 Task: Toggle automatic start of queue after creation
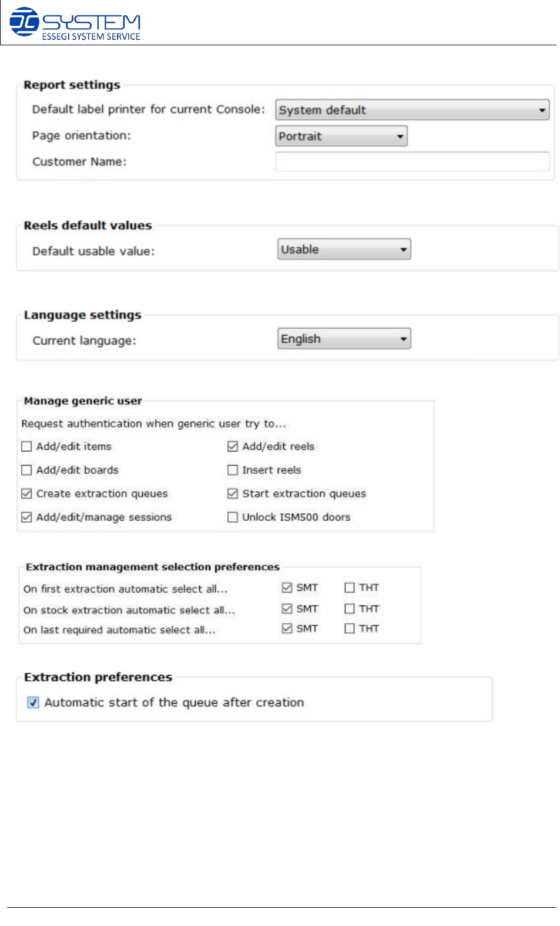(x=33, y=703)
